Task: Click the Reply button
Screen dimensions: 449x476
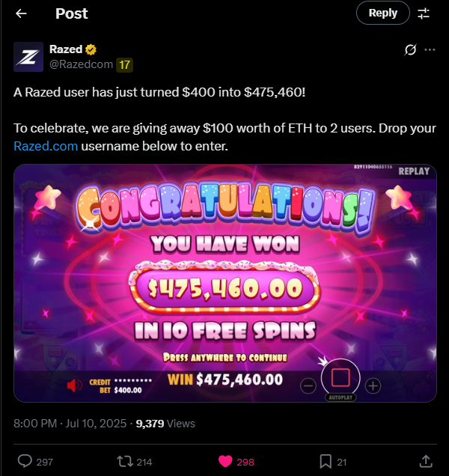Action: coord(383,13)
